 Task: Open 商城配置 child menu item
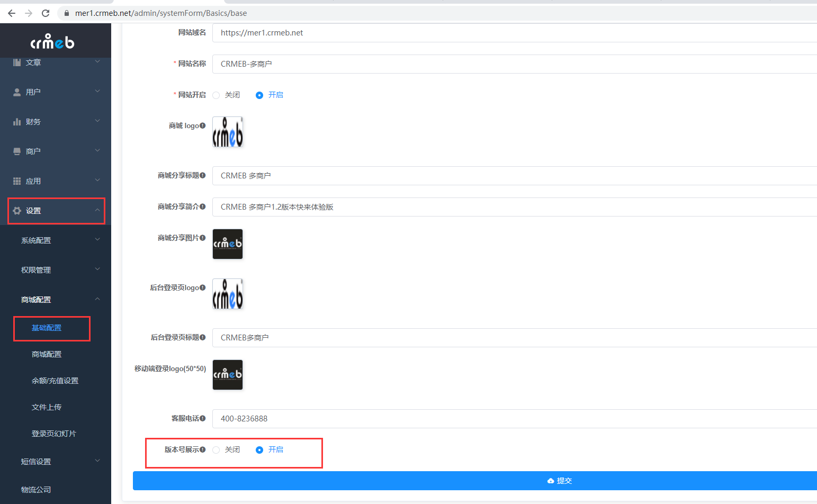[47, 355]
